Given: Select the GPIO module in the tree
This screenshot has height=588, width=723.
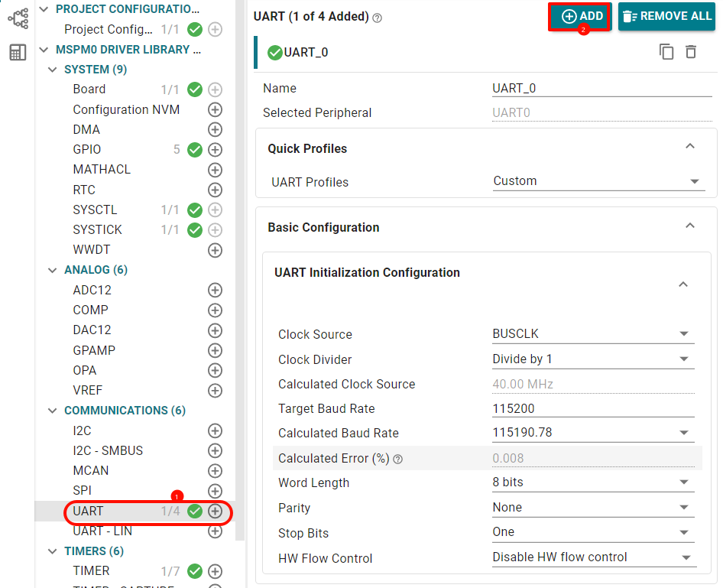Looking at the screenshot, I should (x=86, y=149).
